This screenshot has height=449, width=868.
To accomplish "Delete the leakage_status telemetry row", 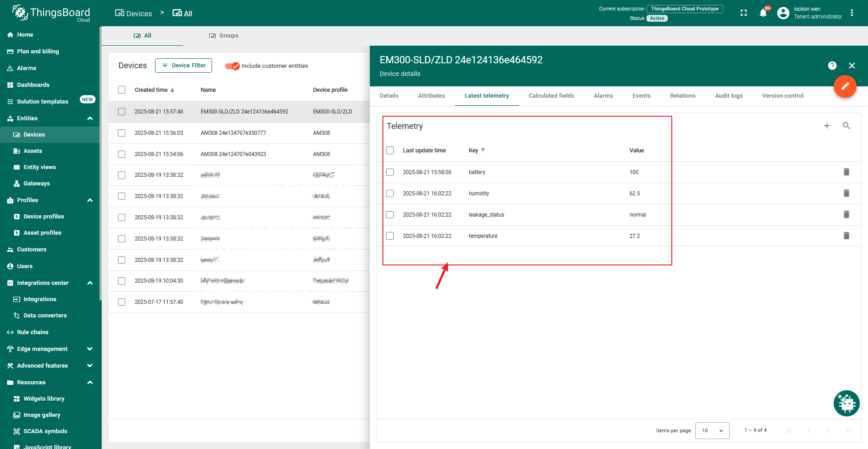I will click(846, 214).
